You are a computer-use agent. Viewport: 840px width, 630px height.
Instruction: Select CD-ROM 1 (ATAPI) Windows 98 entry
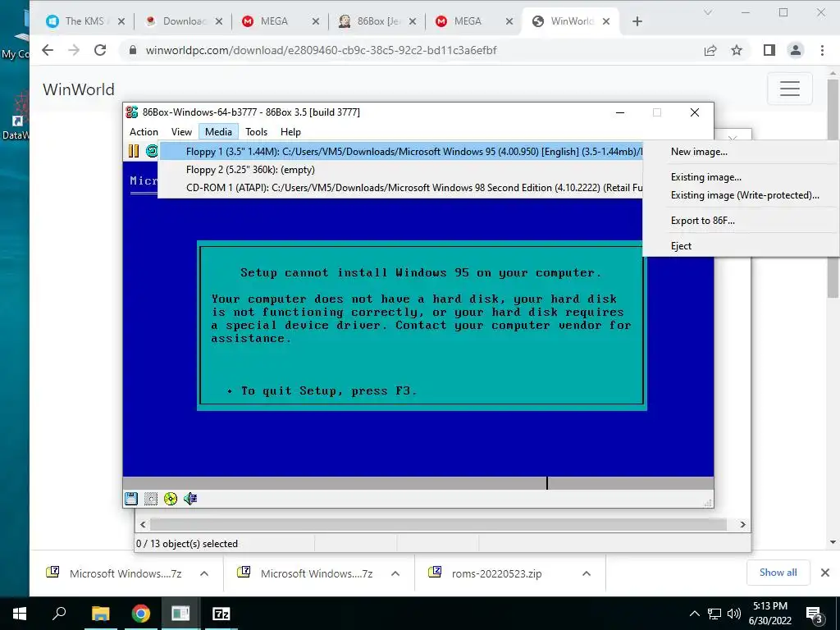coord(400,188)
